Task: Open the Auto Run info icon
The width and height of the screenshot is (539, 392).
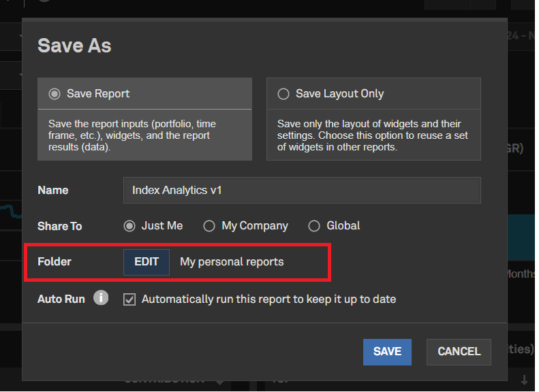Action: pos(101,298)
